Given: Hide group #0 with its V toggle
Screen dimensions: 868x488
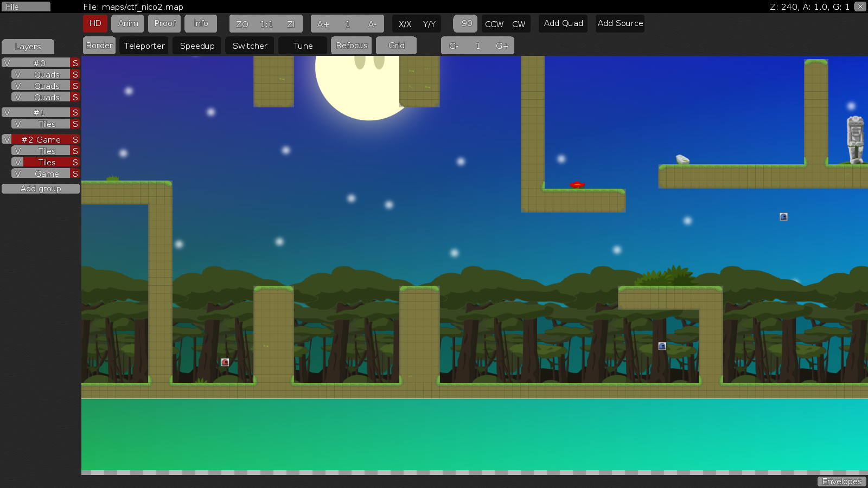Looking at the screenshot, I should [7, 62].
